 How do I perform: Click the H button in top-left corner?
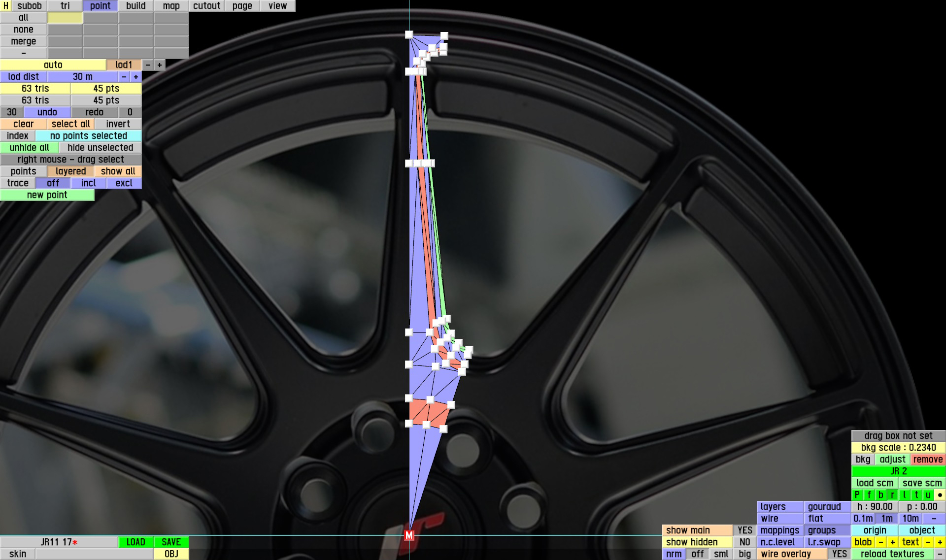6,6
